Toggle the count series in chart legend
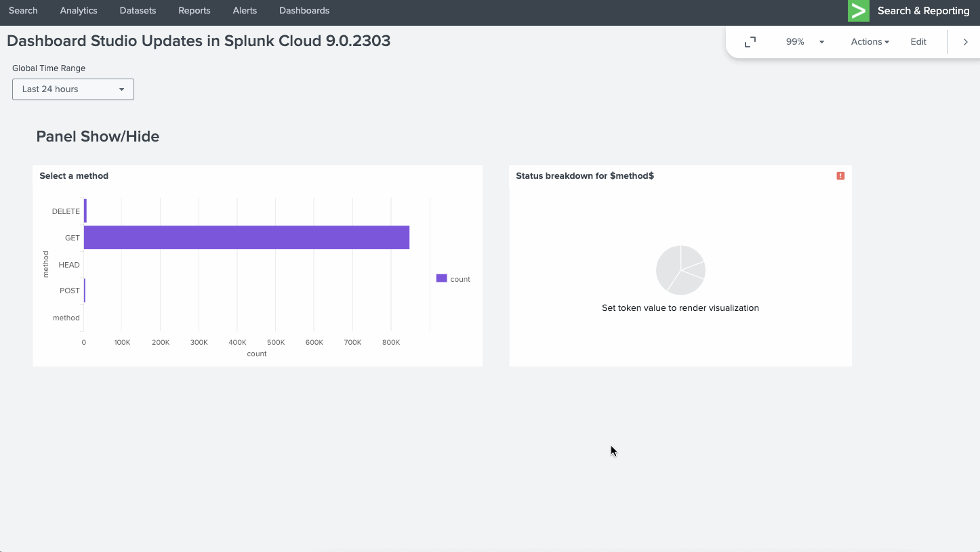980x552 pixels. (x=453, y=279)
